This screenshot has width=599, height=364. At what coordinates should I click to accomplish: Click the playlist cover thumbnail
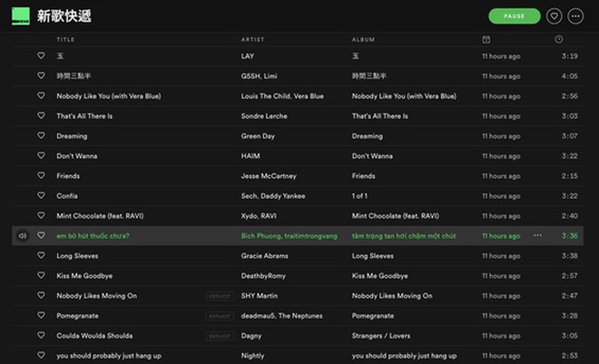(21, 16)
